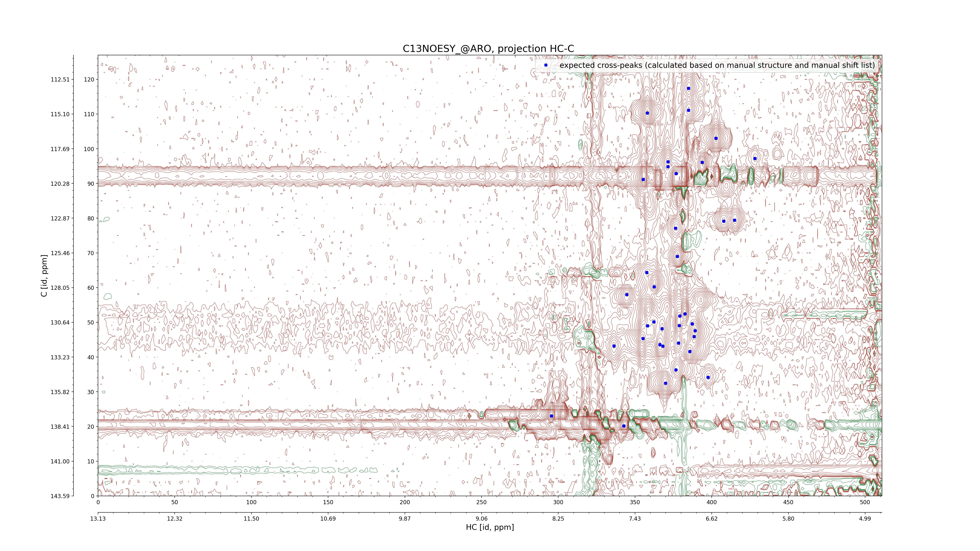This screenshot has height=551, width=980.
Task: Click the HC ppm tick label '8.25'
Action: pyautogui.click(x=558, y=519)
